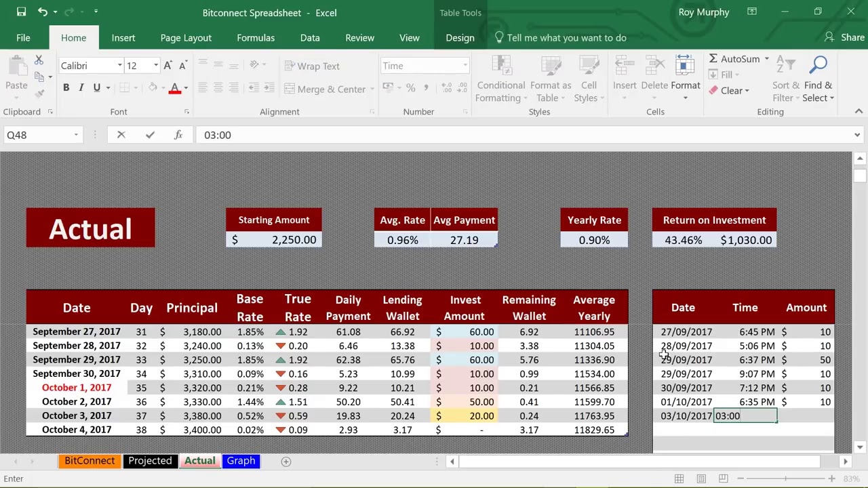Collapse the ribbon with the chevron

pos(859,111)
